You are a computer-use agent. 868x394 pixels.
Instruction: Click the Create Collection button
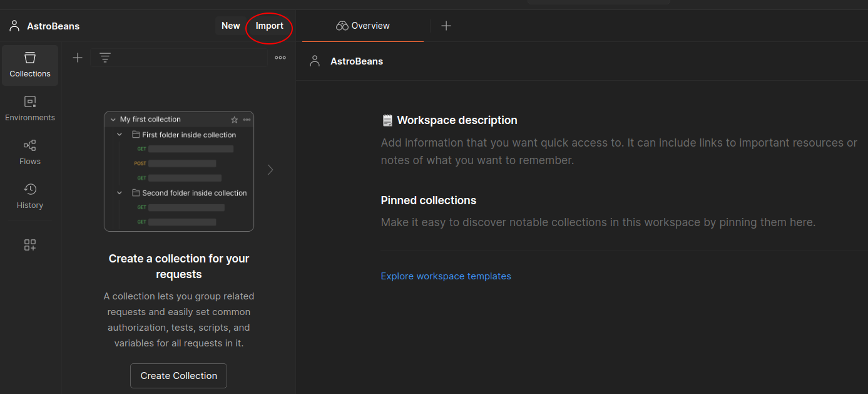pos(178,376)
